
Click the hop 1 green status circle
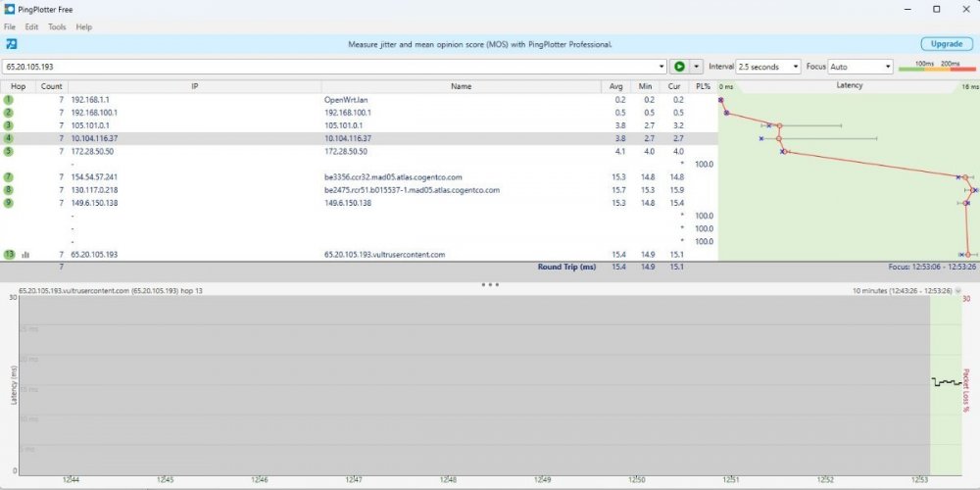click(x=9, y=100)
